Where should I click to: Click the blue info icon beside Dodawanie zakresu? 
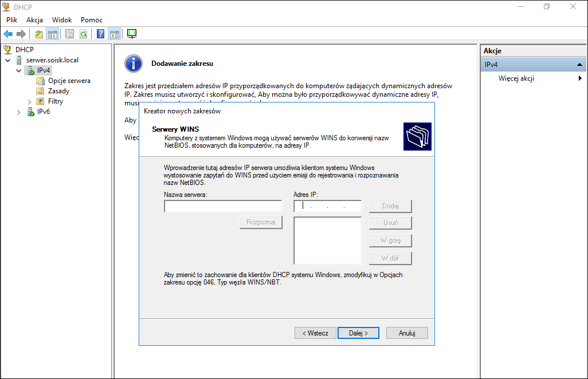[x=134, y=64]
